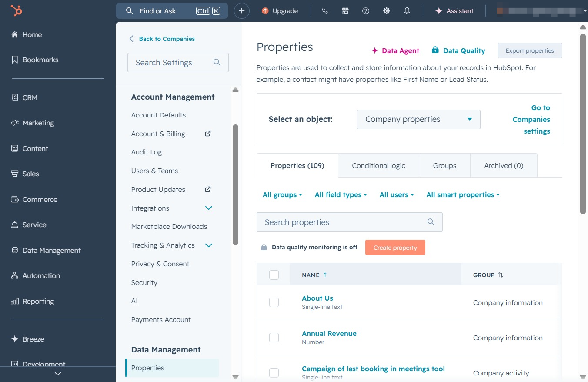Open the Company properties object dropdown
Viewport: 588px width, 382px height.
point(419,119)
